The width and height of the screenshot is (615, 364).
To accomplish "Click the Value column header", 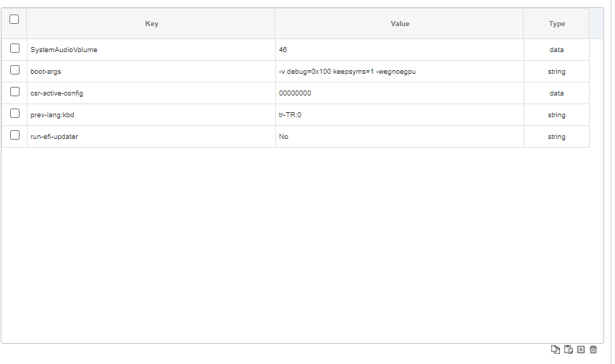I will [400, 24].
